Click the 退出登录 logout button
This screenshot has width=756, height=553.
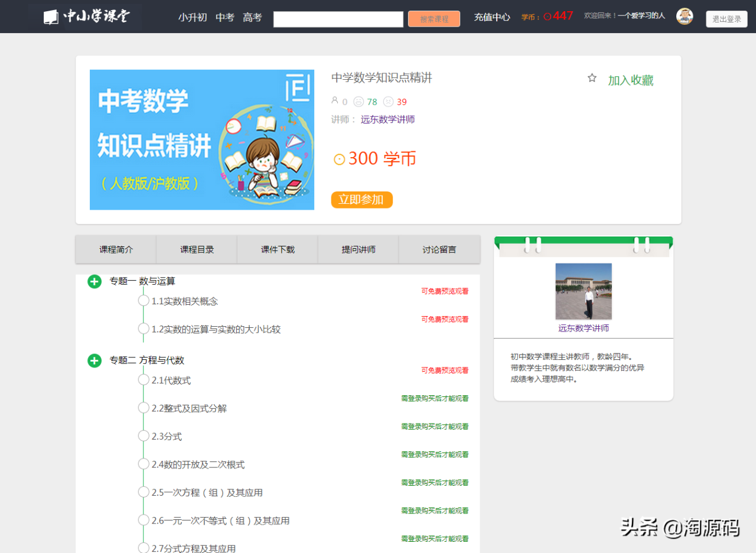(726, 19)
